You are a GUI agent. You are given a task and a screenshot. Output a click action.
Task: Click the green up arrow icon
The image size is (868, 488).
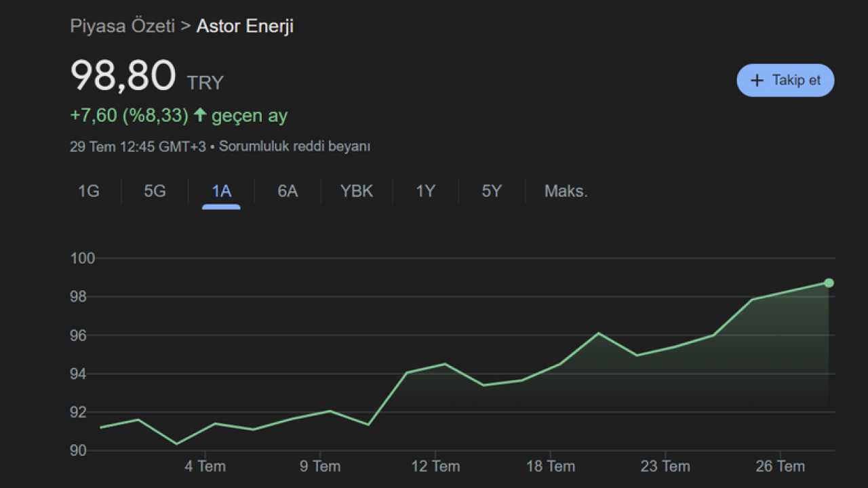coord(200,115)
